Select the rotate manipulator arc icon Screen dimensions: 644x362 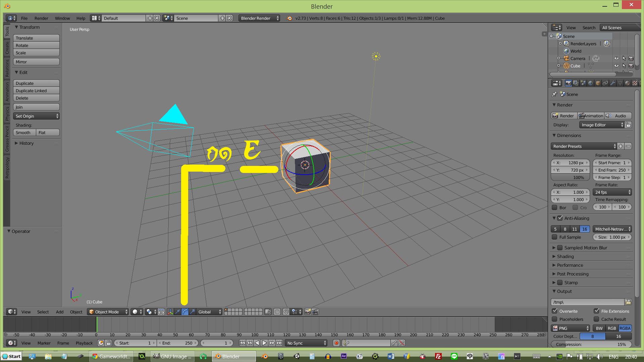point(185,312)
